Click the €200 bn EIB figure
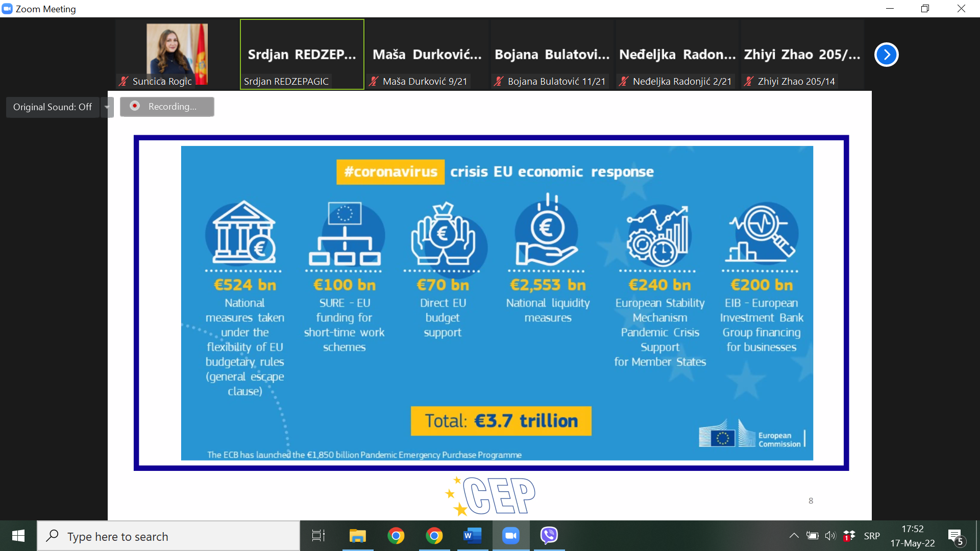Image resolution: width=980 pixels, height=551 pixels. click(x=762, y=285)
